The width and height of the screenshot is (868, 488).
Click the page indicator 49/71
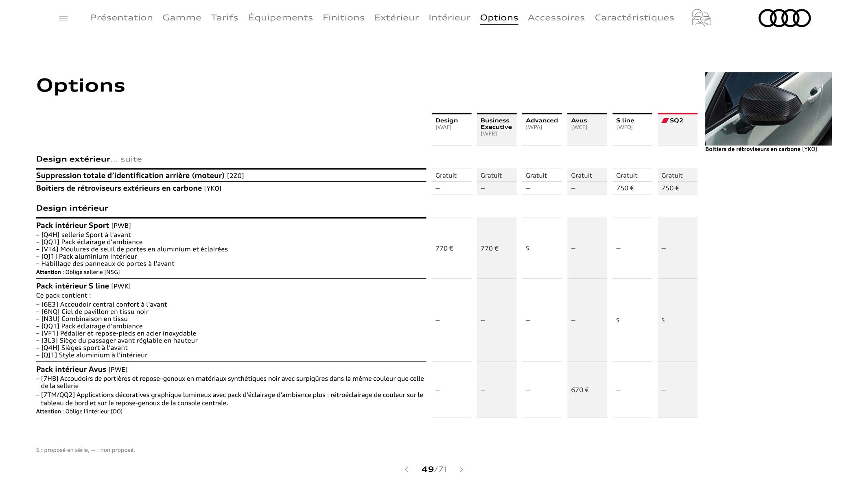(434, 469)
